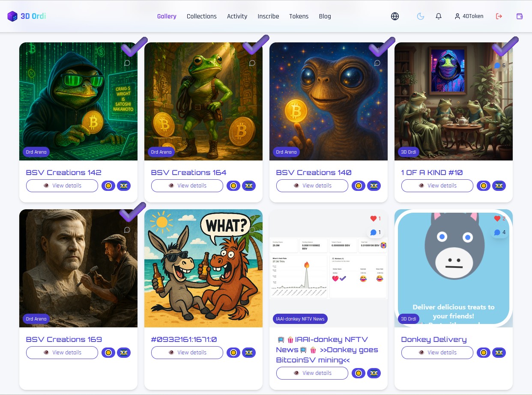
Task: View details of 1 OF A KIND #10
Action: point(437,186)
